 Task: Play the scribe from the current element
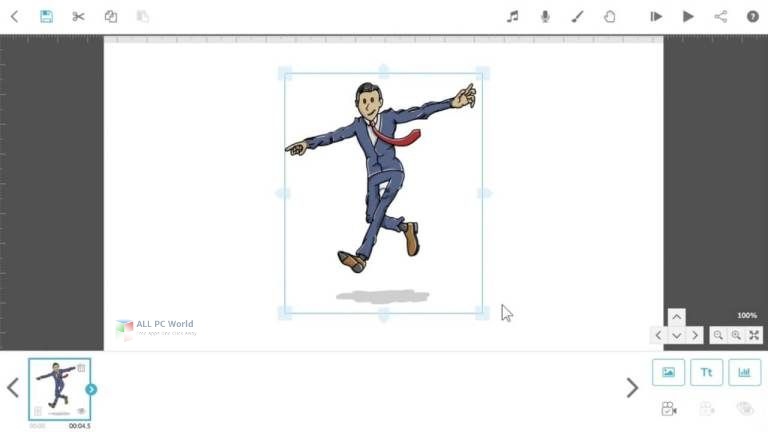pyautogui.click(x=656, y=17)
